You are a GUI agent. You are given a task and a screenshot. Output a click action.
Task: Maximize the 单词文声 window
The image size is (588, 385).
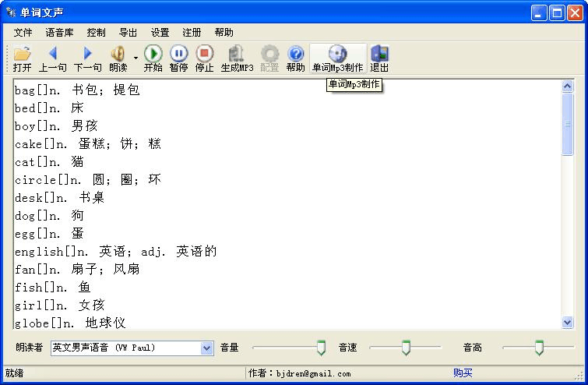pos(557,13)
